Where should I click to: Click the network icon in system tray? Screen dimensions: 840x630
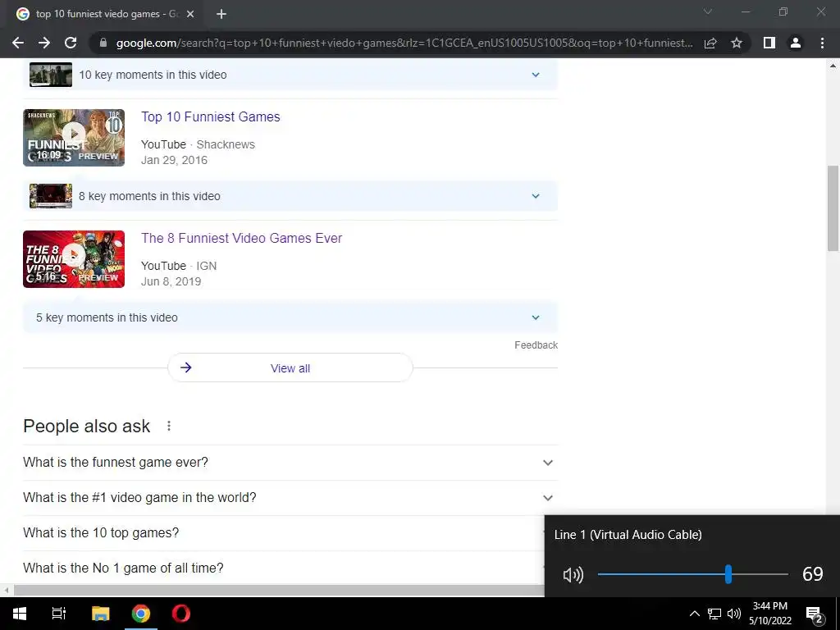coord(714,614)
